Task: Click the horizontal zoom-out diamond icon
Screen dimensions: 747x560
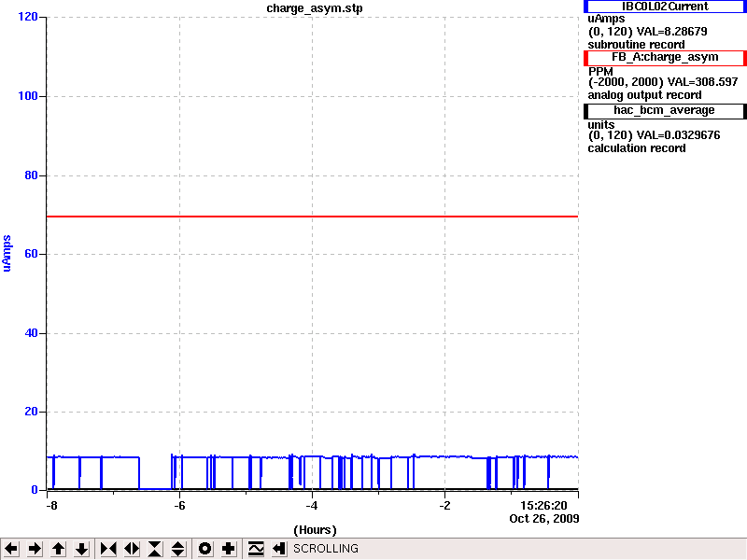Action: 132,549
